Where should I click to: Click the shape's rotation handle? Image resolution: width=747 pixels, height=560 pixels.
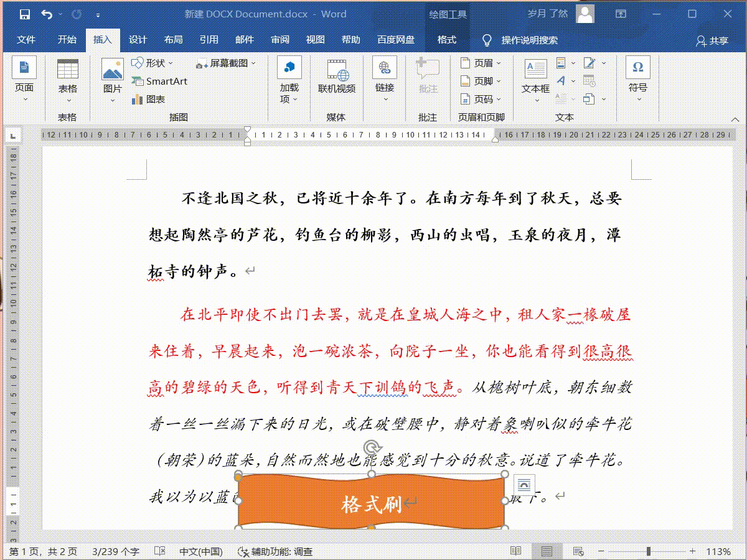point(372,447)
